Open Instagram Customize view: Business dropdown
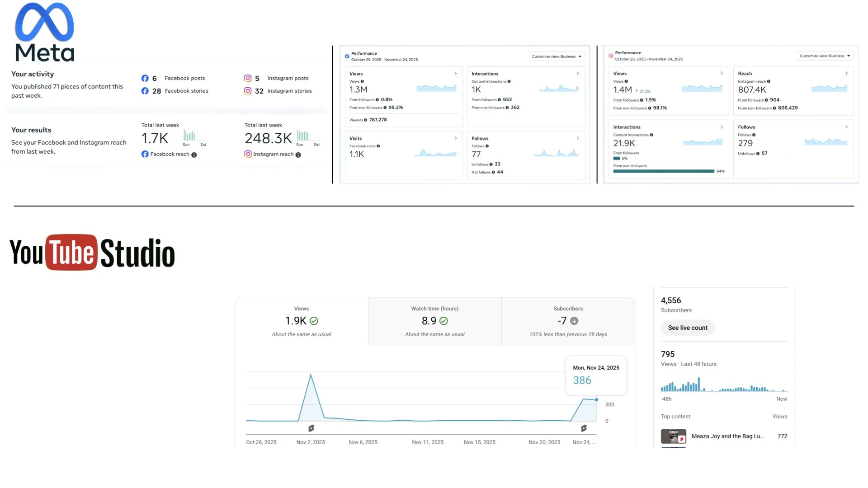The image size is (868, 488). pyautogui.click(x=825, y=56)
